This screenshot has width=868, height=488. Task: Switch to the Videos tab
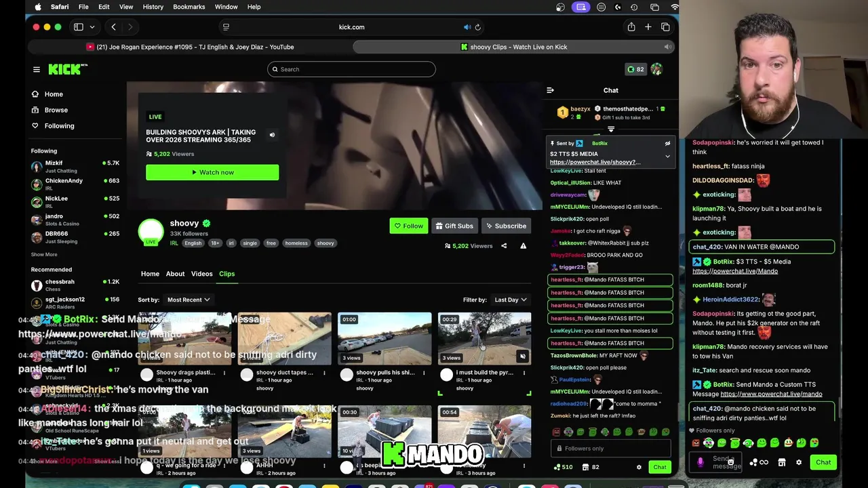coord(201,274)
